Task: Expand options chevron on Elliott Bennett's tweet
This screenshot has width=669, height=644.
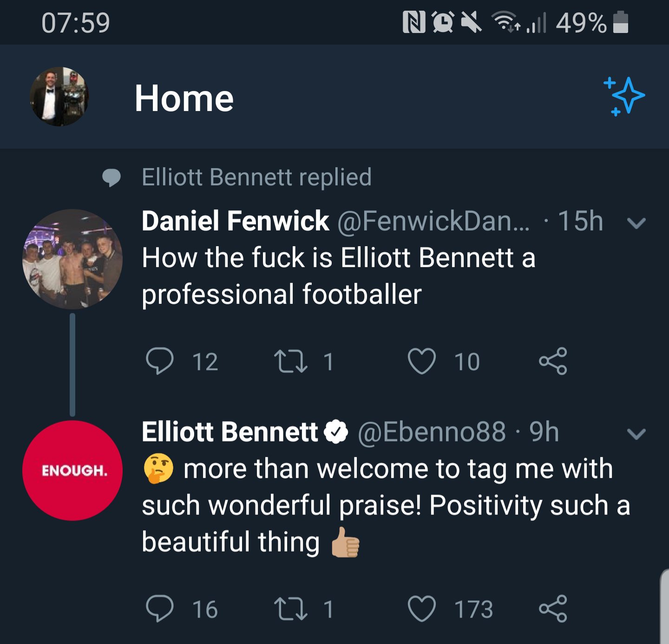Action: 636,434
